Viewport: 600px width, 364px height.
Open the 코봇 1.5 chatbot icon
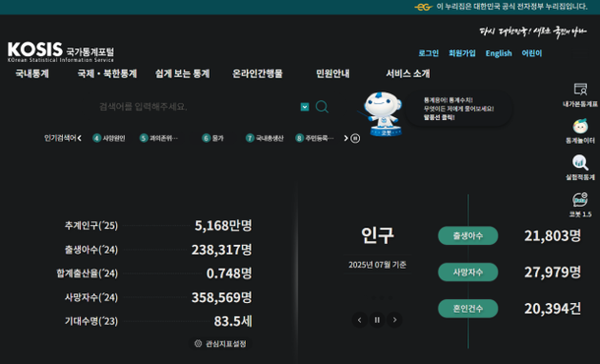pyautogui.click(x=580, y=205)
